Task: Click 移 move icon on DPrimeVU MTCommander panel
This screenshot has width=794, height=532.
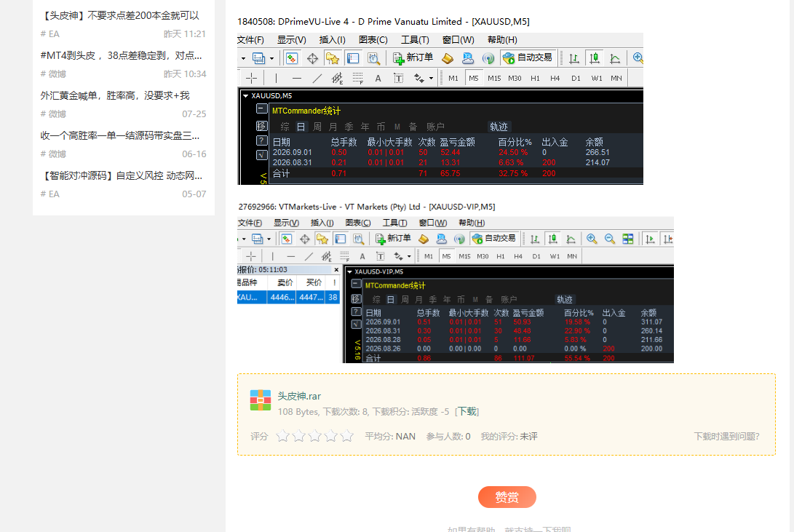Action: tap(262, 125)
